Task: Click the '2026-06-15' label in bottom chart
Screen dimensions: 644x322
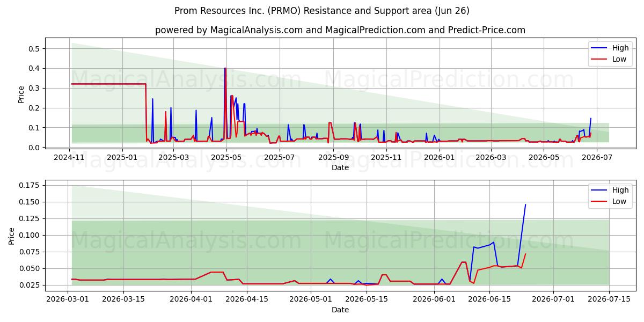Action: (x=489, y=299)
